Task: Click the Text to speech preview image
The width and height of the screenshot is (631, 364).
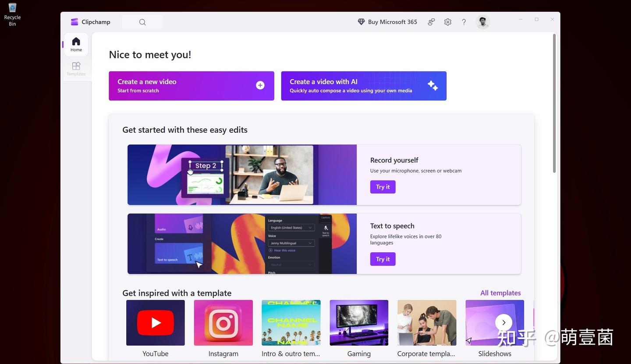Action: [242, 244]
